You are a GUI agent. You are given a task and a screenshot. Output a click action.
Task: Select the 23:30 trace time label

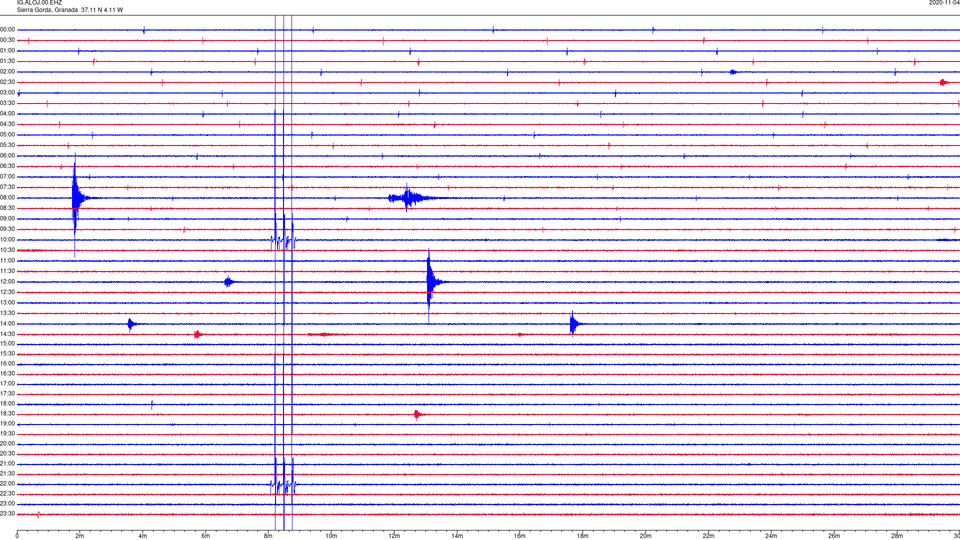(7, 514)
